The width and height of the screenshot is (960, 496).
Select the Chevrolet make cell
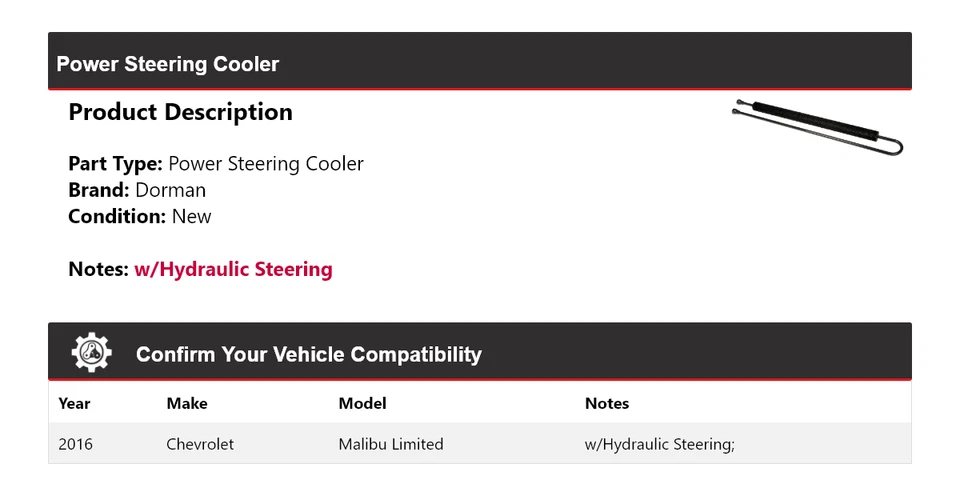[x=200, y=444]
